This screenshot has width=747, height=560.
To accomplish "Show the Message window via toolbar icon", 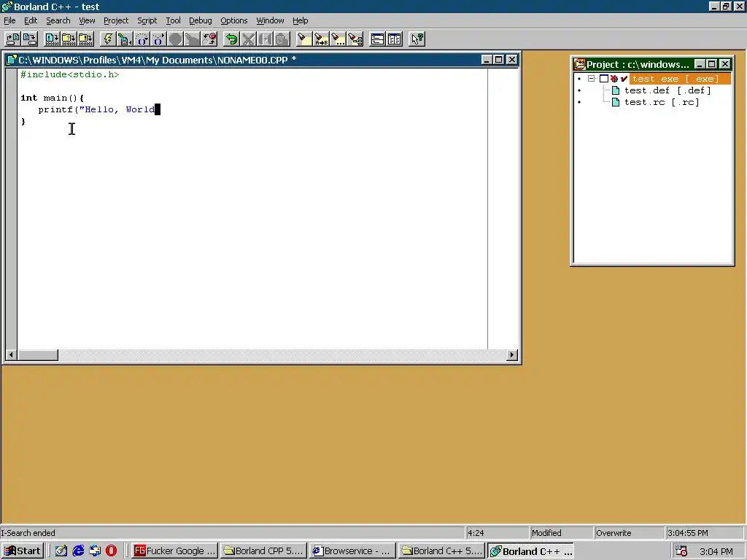I will [x=395, y=39].
